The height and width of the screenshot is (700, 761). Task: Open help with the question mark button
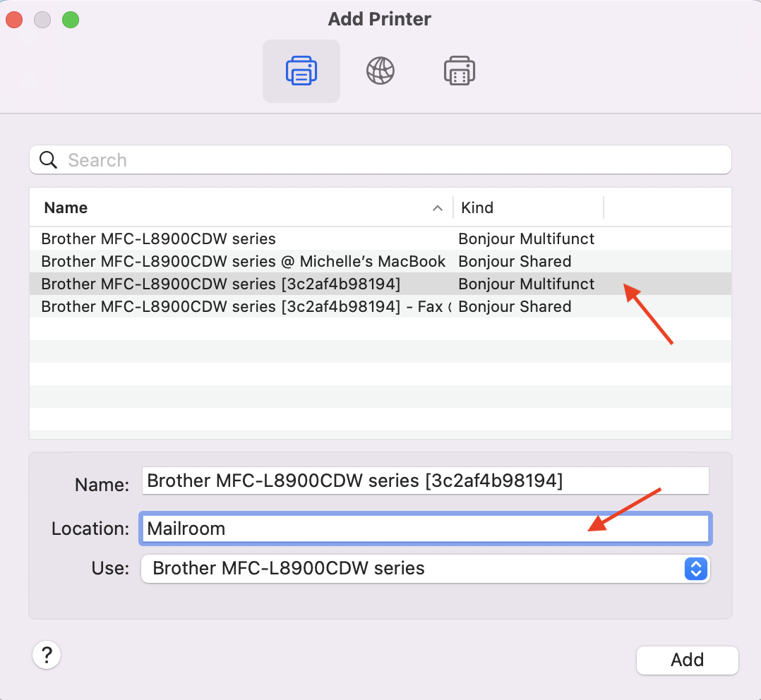[47, 655]
